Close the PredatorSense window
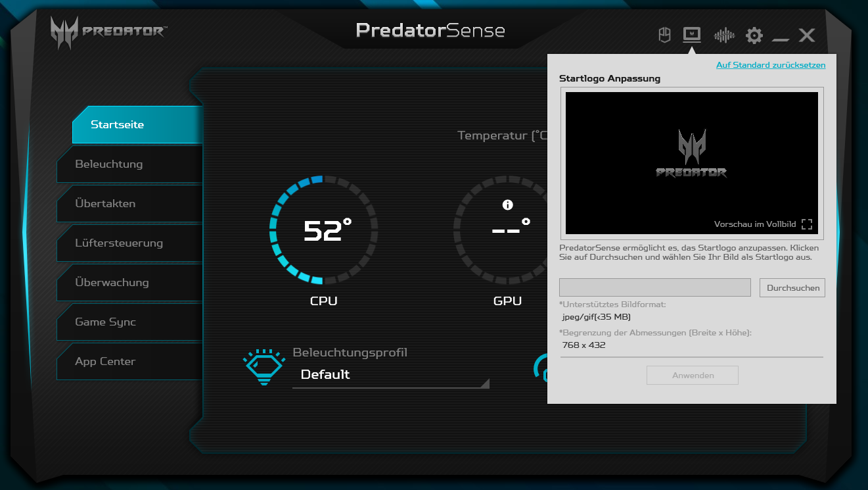 pos(807,36)
